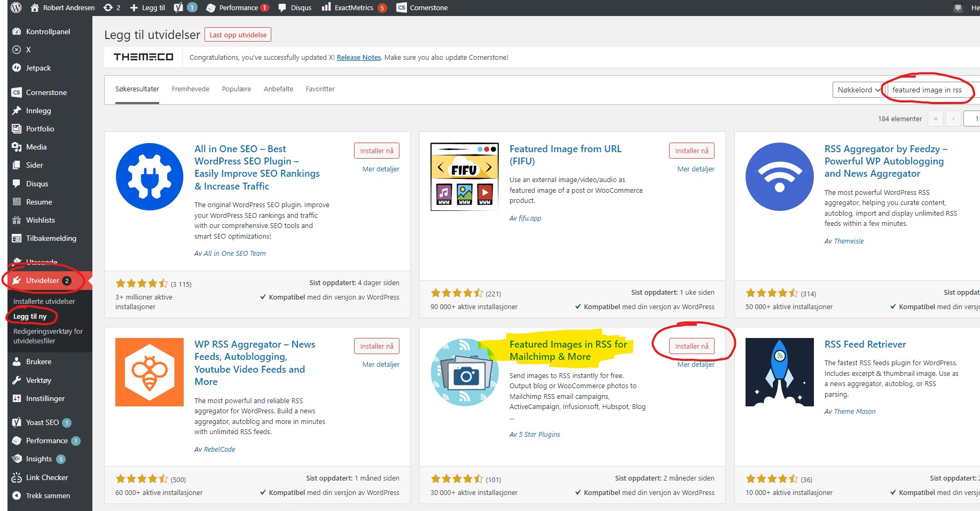Click the FIFU plugin thumbnail

point(465,177)
